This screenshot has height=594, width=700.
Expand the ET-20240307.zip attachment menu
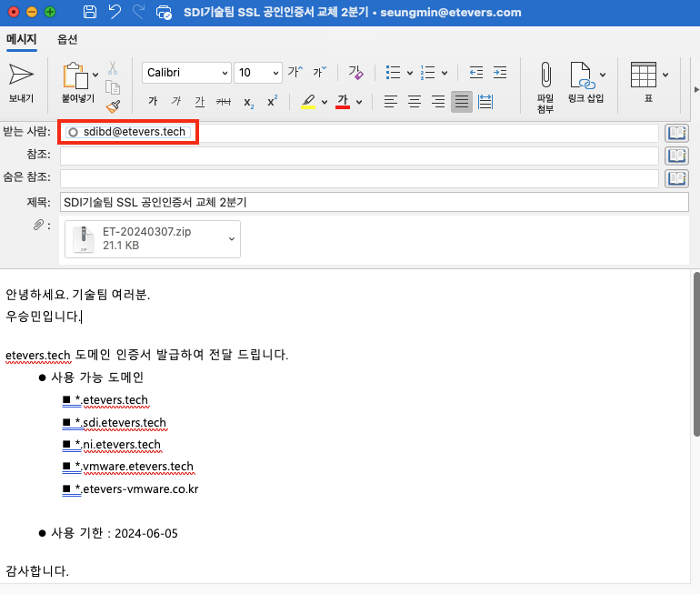pyautogui.click(x=232, y=239)
